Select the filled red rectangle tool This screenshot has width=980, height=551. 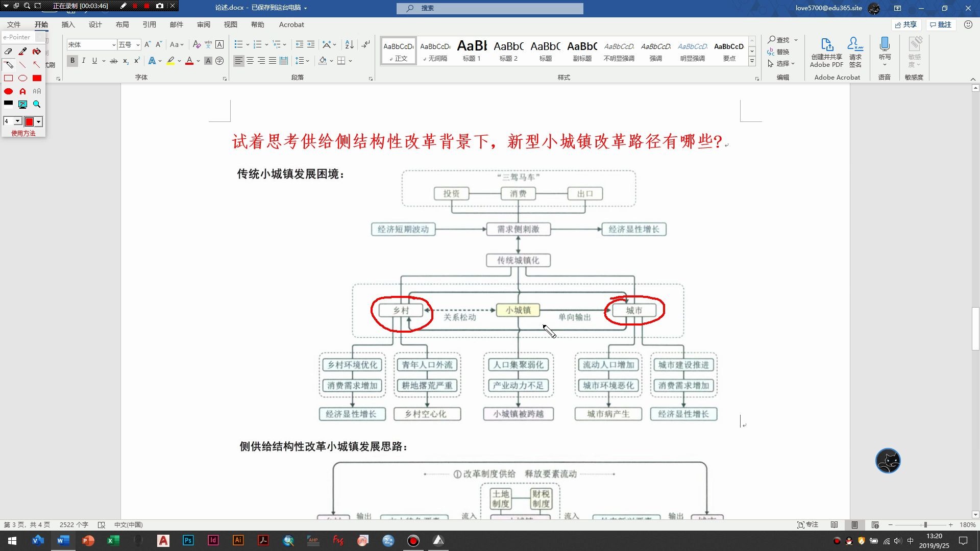tap(37, 78)
